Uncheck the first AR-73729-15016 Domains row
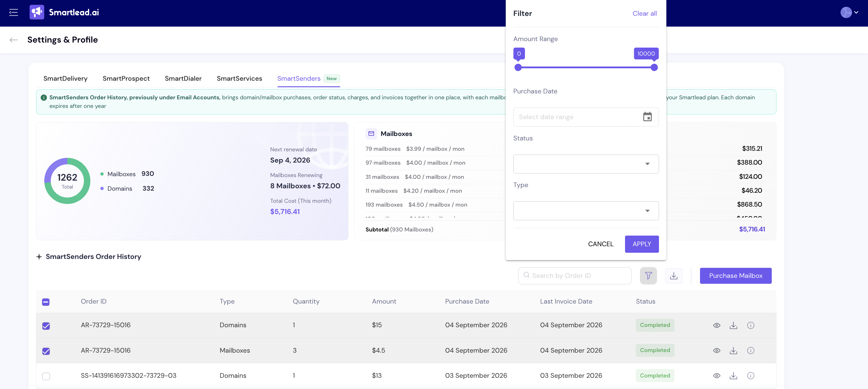 coord(46,325)
